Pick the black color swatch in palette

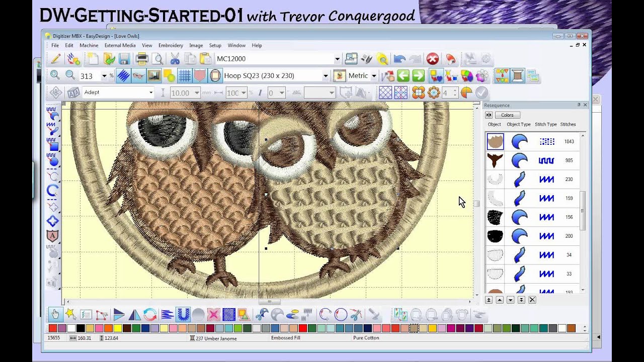(x=80, y=328)
